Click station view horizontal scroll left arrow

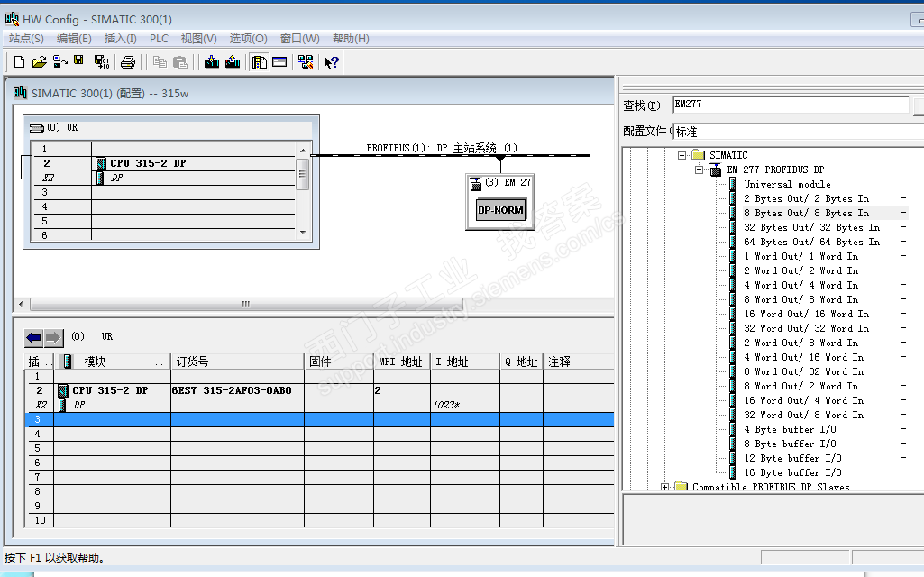tap(22, 304)
